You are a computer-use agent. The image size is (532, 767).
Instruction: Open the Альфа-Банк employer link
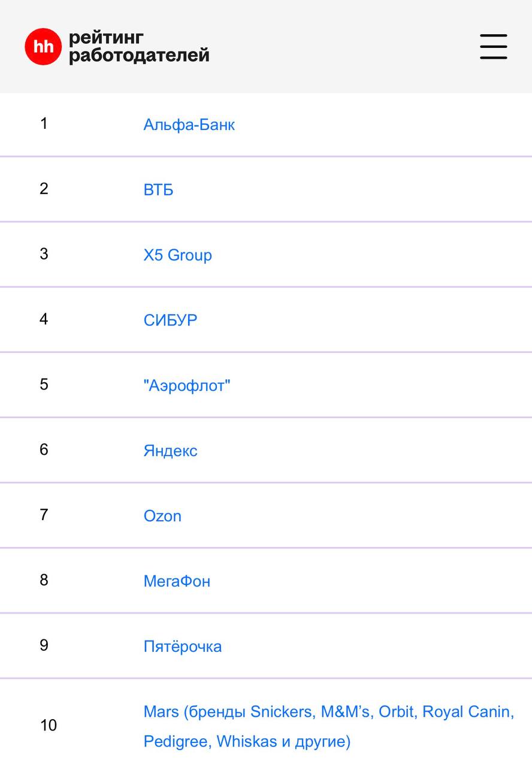click(189, 125)
